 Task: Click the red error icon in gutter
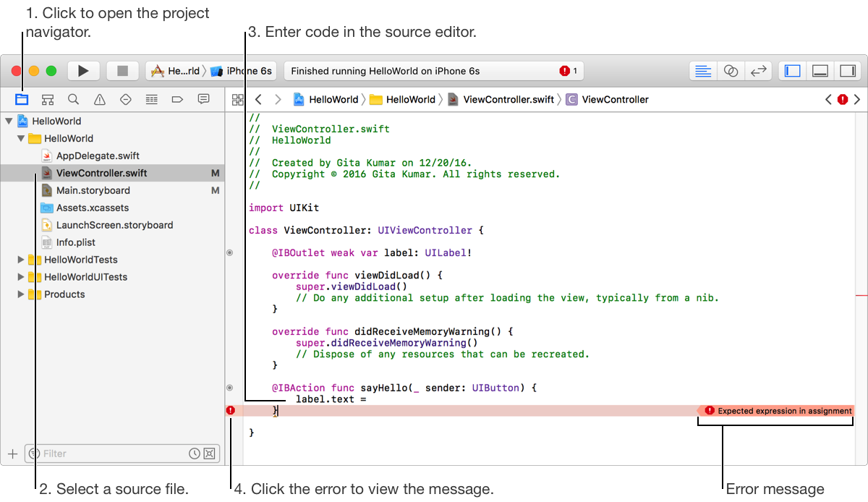231,411
